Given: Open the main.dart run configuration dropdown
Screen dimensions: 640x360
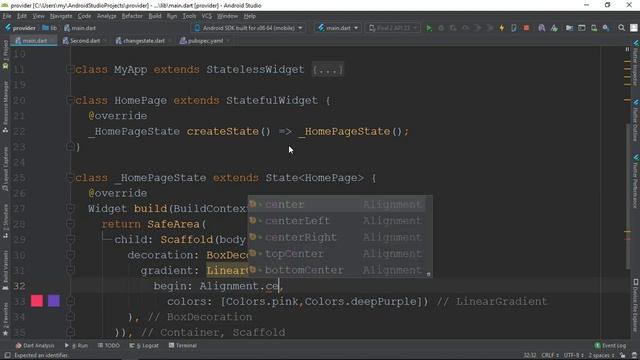Looking at the screenshot, I should click(338, 28).
